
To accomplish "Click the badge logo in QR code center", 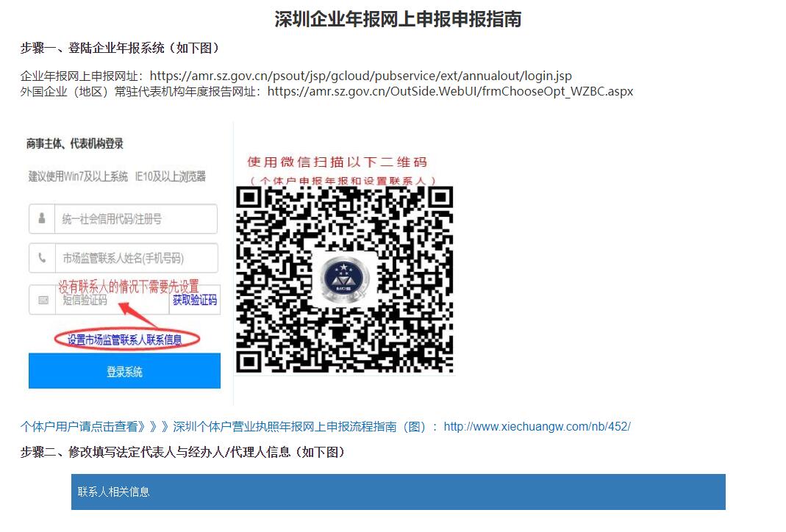I will click(343, 278).
